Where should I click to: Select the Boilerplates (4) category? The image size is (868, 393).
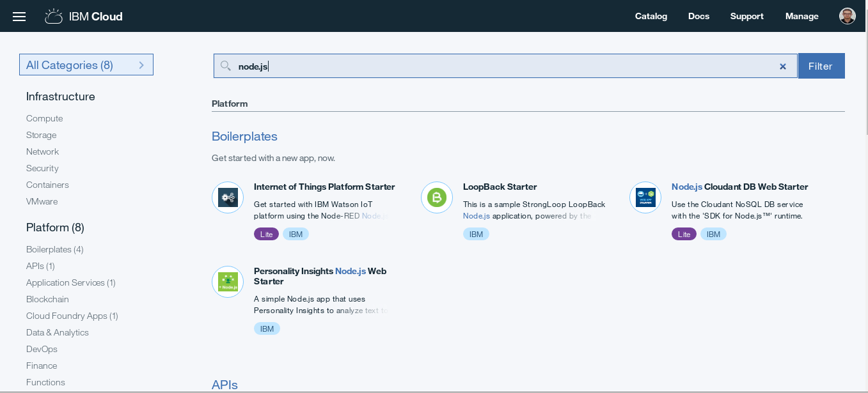click(x=55, y=249)
